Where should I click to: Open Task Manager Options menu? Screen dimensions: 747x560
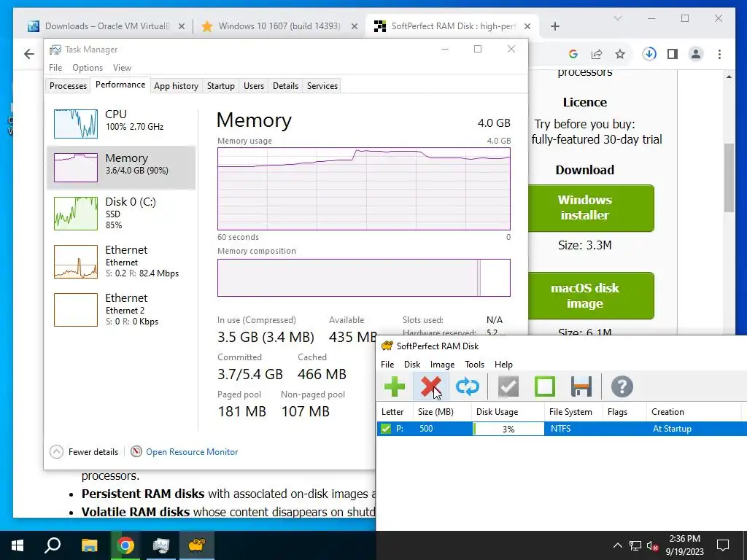[x=88, y=68]
